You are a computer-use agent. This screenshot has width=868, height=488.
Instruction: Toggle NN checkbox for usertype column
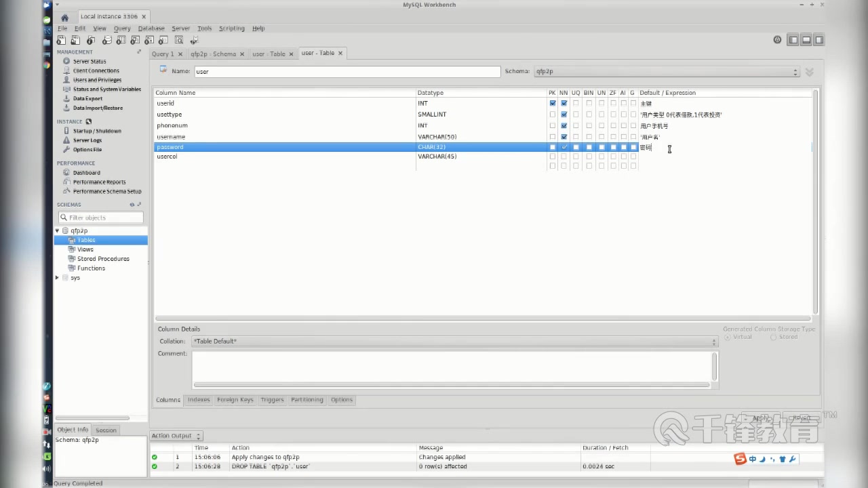[564, 115]
